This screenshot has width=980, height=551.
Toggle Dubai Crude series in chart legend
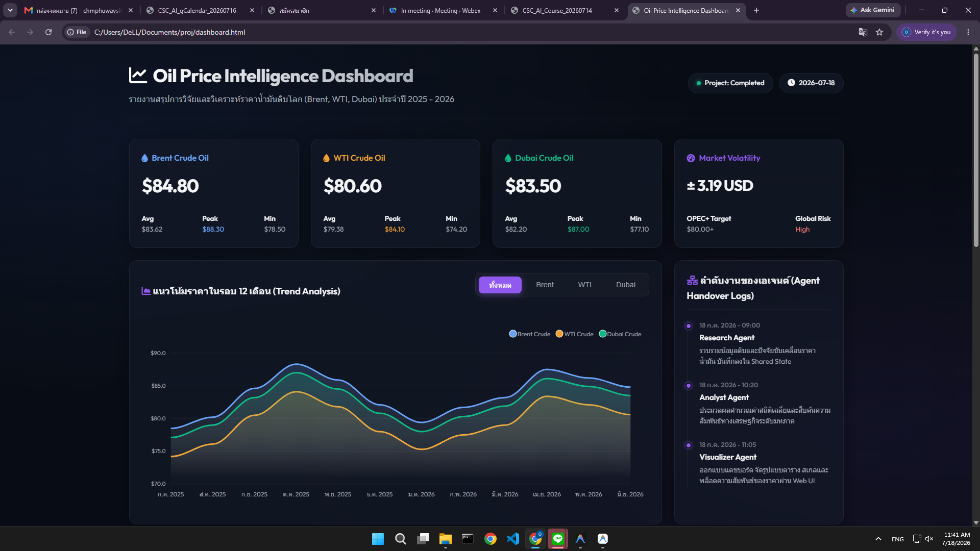pos(620,334)
